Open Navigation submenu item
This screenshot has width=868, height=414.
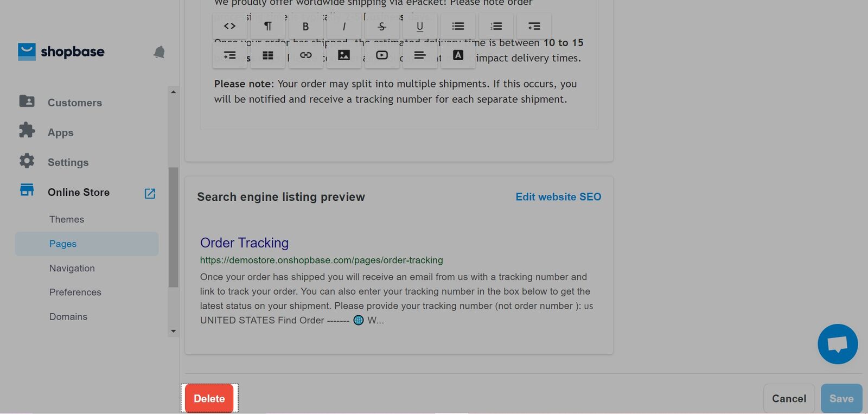pos(72,268)
